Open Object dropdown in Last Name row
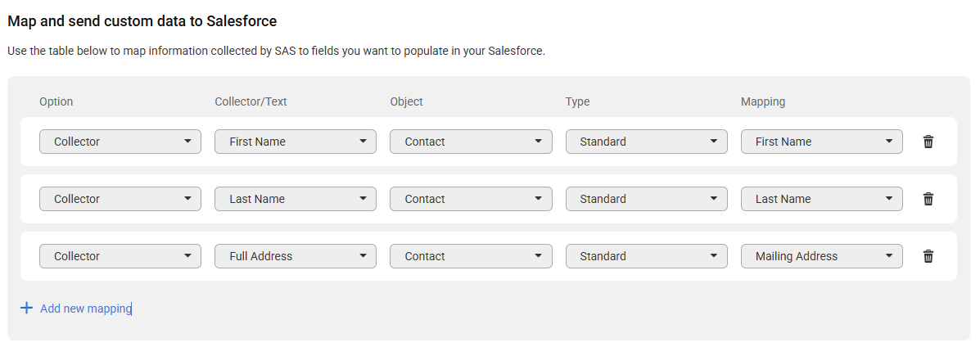 pyautogui.click(x=472, y=199)
